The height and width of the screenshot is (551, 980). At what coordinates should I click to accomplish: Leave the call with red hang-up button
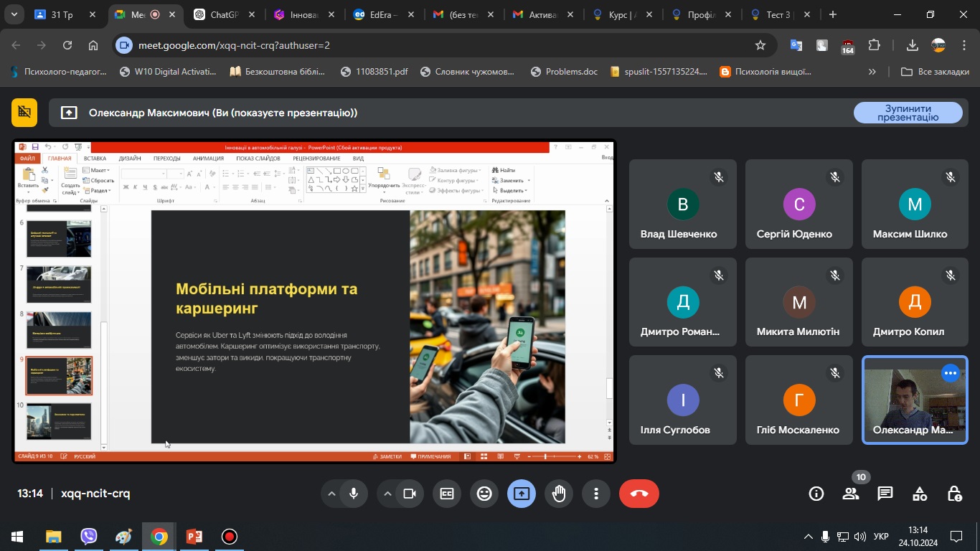point(639,494)
